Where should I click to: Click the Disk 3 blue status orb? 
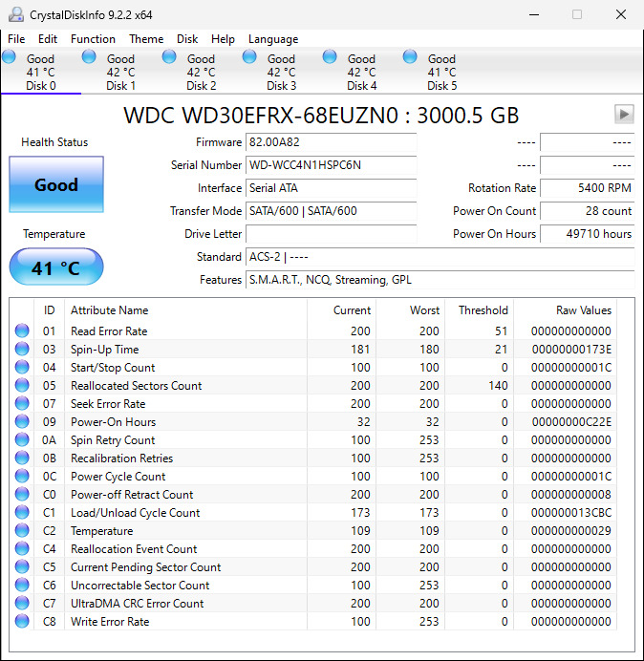pos(249,56)
